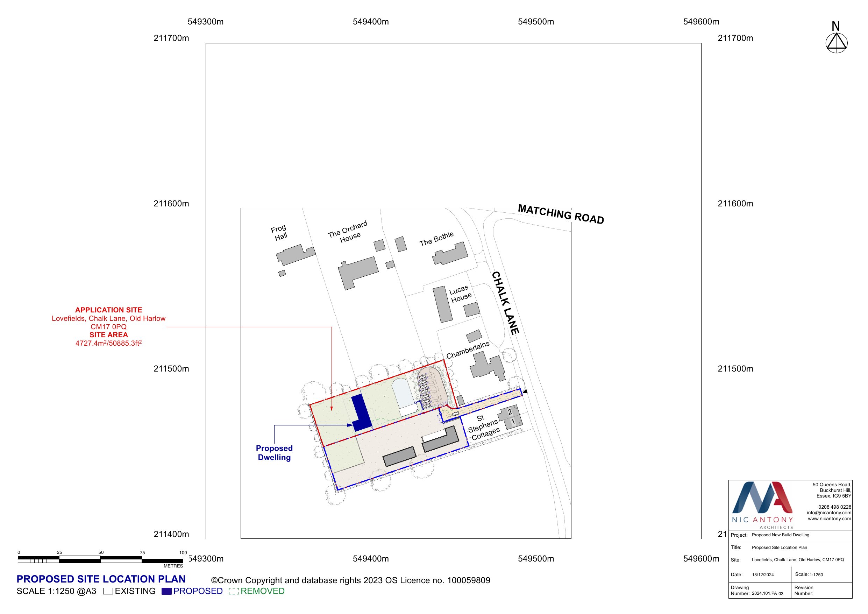This screenshot has height=614, width=868.
Task: Click the black site entrance arrow marker
Action: [525, 391]
